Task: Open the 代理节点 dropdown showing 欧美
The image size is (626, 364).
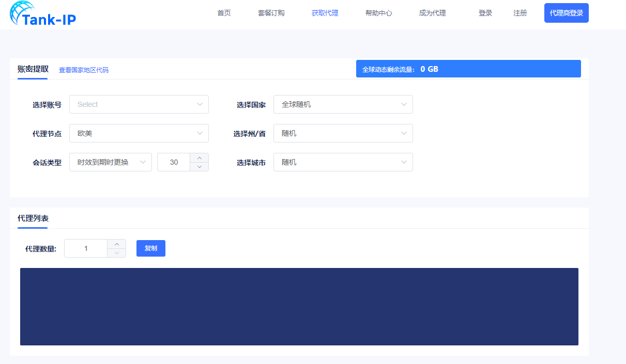Action: click(x=139, y=133)
